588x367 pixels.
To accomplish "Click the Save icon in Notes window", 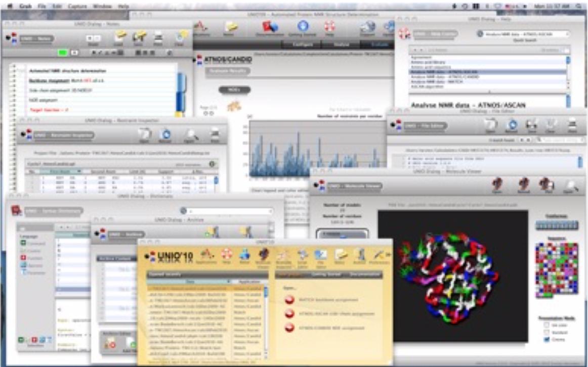I will point(140,38).
